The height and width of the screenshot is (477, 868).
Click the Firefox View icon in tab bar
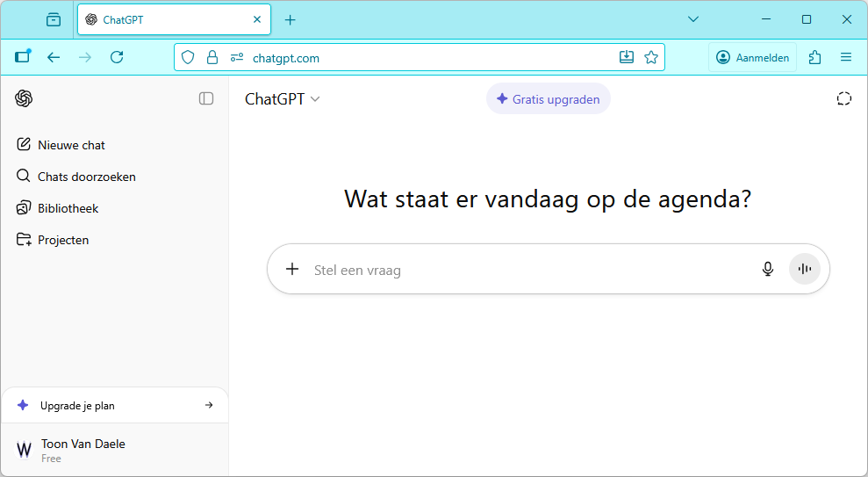click(x=54, y=20)
